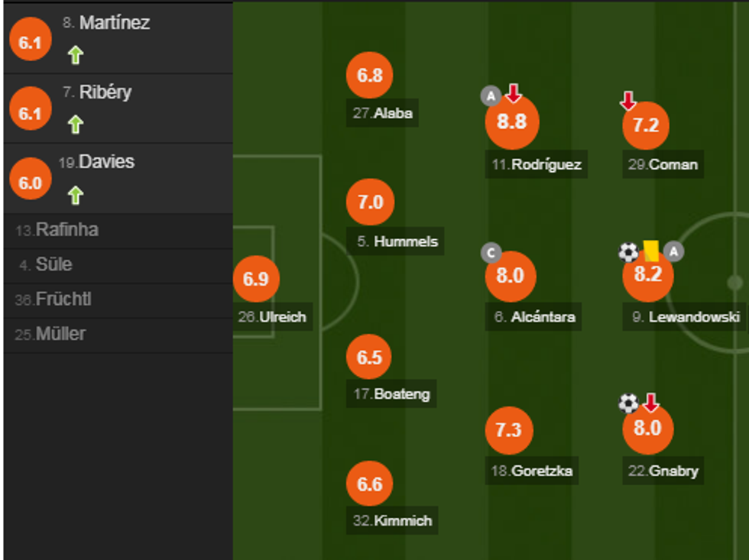Open Hummels' 7.0 rating circle
The width and height of the screenshot is (749, 560).
click(x=370, y=202)
